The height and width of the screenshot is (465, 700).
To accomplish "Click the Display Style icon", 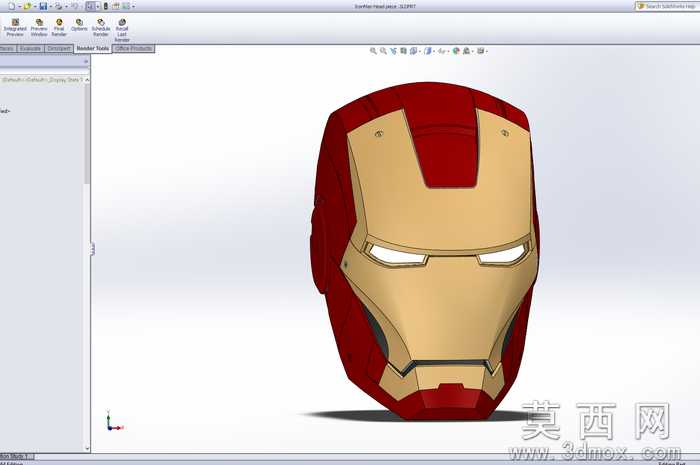I will [x=428, y=51].
